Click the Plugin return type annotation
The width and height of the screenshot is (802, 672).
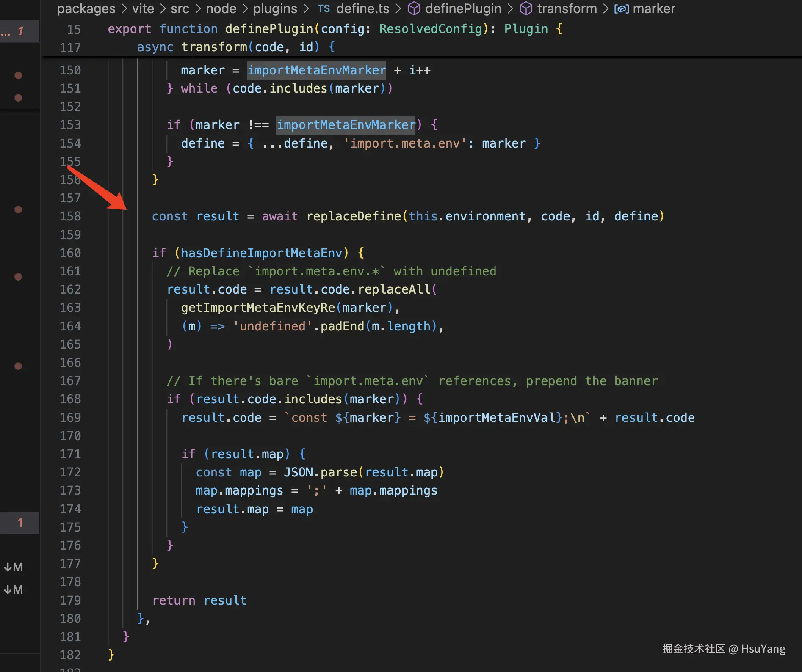pos(526,29)
